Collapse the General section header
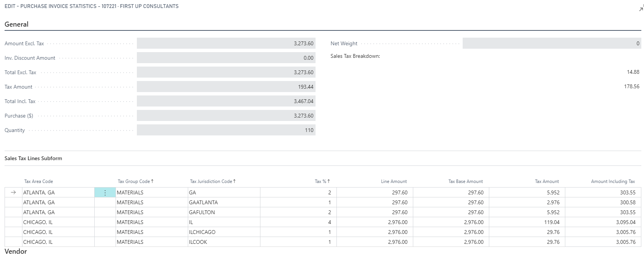The image size is (644, 256). click(x=16, y=24)
